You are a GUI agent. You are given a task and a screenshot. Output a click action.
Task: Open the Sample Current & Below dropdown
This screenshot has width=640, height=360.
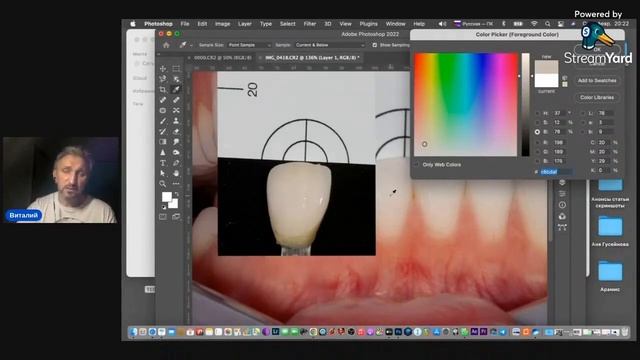[329, 45]
